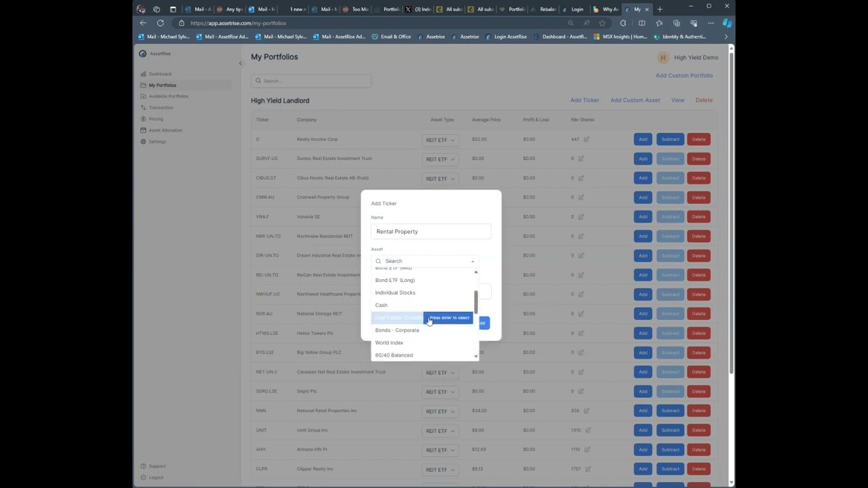The image size is (868, 488).
Task: Switch to the X (3) Inde browser tab
Action: [x=418, y=9]
